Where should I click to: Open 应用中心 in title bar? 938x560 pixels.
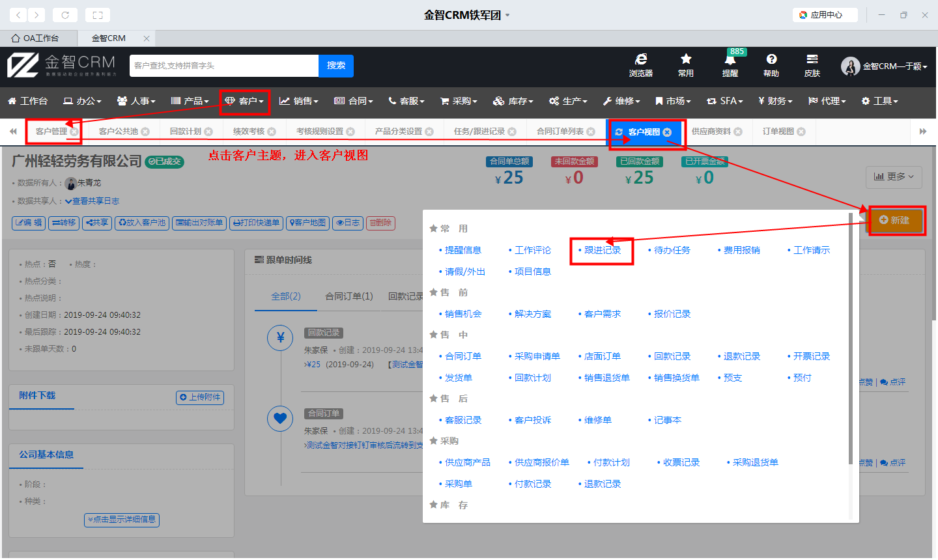pos(825,14)
